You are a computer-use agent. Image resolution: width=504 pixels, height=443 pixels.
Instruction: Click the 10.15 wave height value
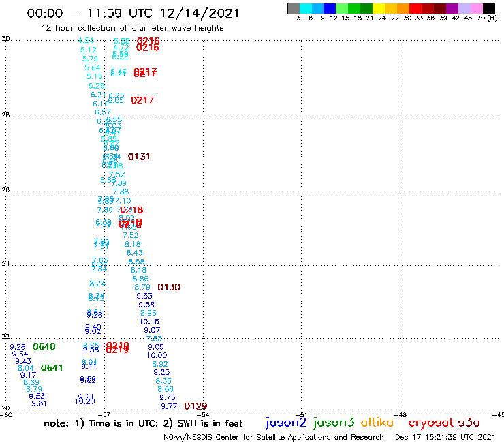tap(149, 322)
